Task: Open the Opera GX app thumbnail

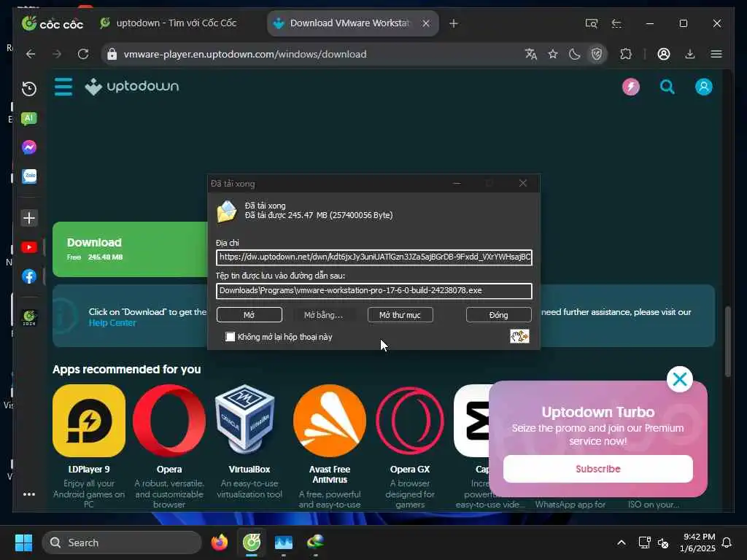Action: (x=410, y=421)
